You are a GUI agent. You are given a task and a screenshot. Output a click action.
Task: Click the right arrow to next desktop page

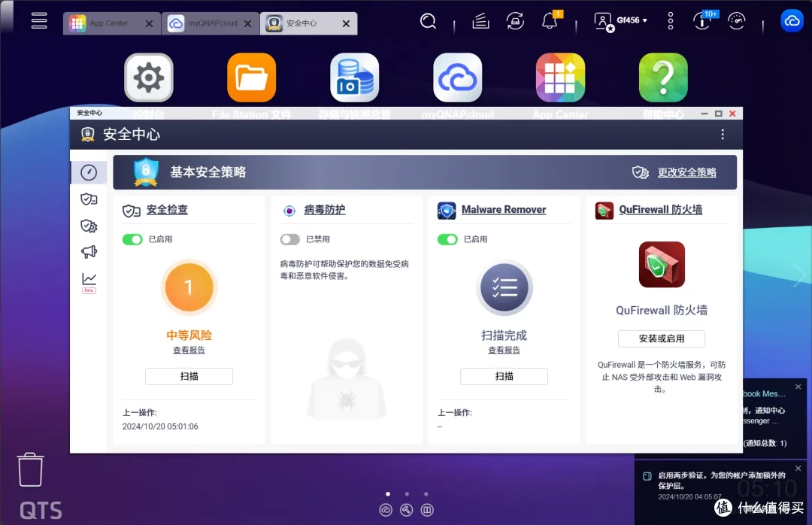(799, 275)
